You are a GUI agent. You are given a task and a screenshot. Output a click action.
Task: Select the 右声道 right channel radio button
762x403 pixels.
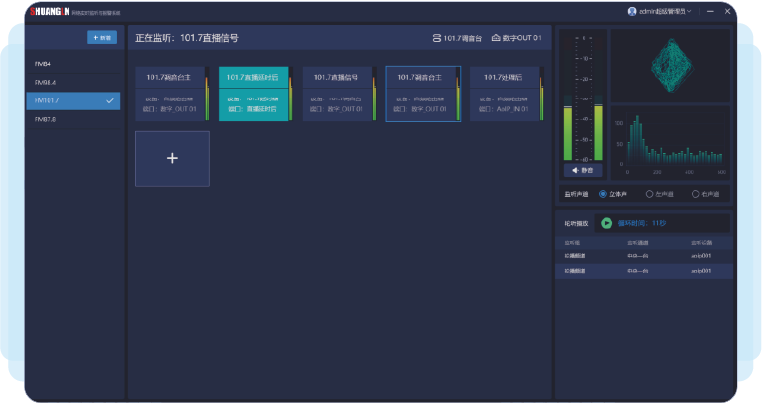695,193
